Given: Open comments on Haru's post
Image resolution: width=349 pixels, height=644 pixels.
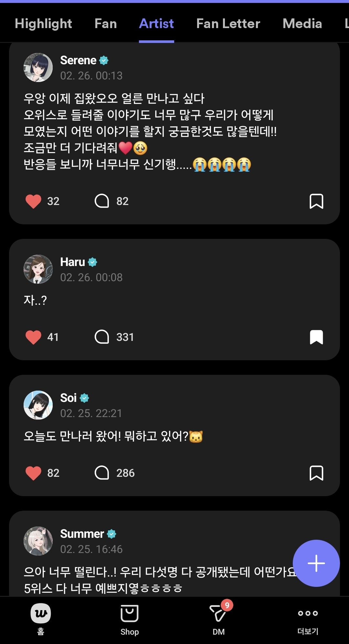Looking at the screenshot, I should 102,337.
